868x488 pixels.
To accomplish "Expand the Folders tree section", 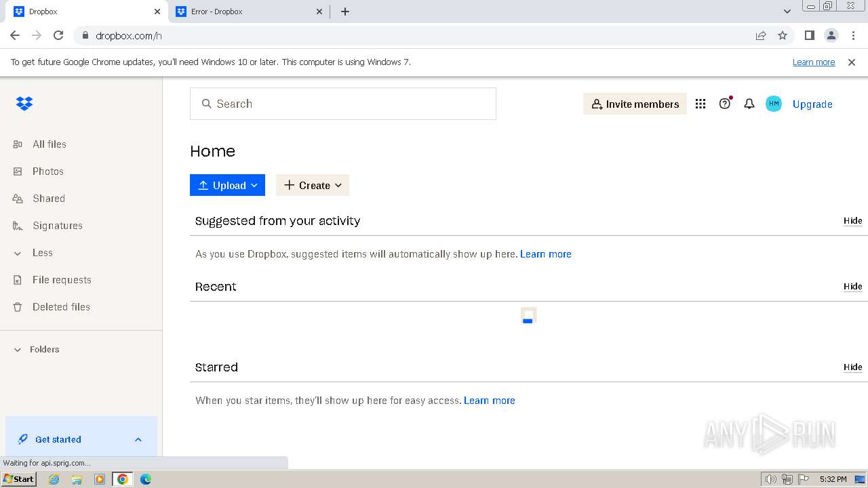I will tap(18, 350).
